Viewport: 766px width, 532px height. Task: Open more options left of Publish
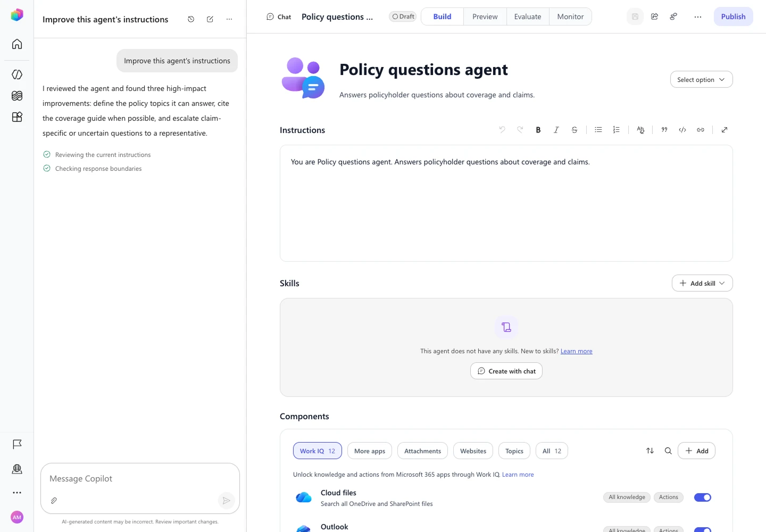coord(698,16)
